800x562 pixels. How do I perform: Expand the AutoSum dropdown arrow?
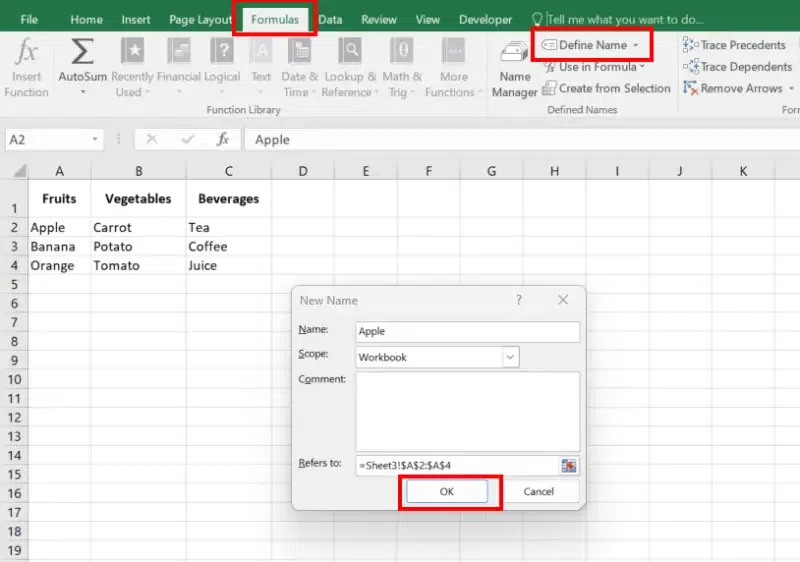click(x=83, y=92)
